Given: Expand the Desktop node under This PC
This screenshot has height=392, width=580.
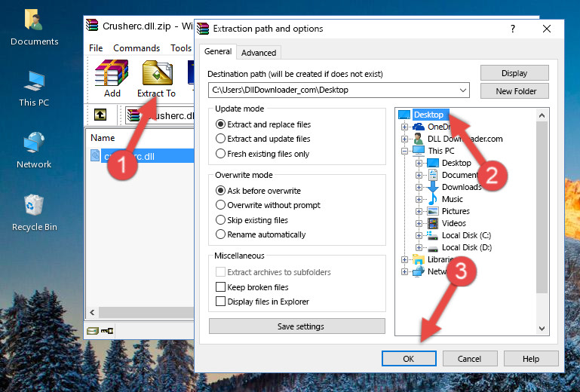Looking at the screenshot, I should pos(419,163).
